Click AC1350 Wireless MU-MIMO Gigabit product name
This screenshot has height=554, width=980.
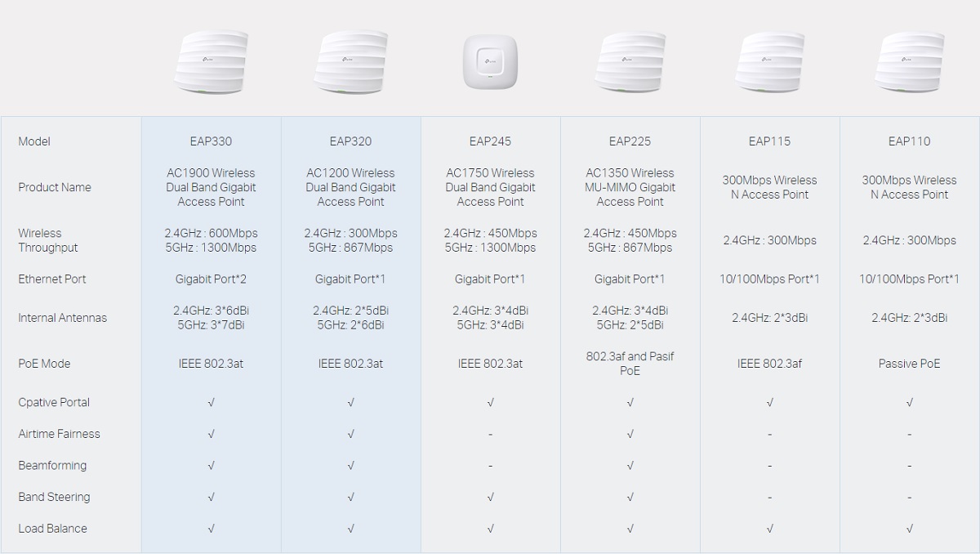click(x=630, y=187)
